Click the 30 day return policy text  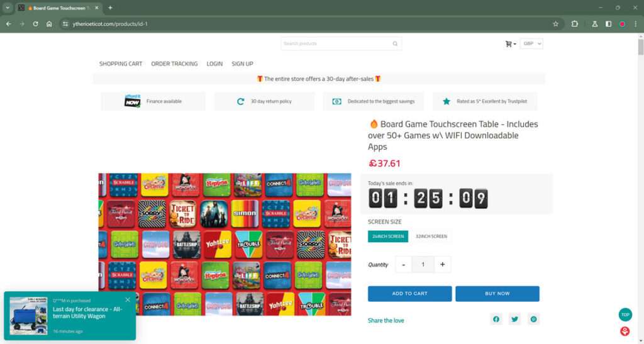point(271,101)
